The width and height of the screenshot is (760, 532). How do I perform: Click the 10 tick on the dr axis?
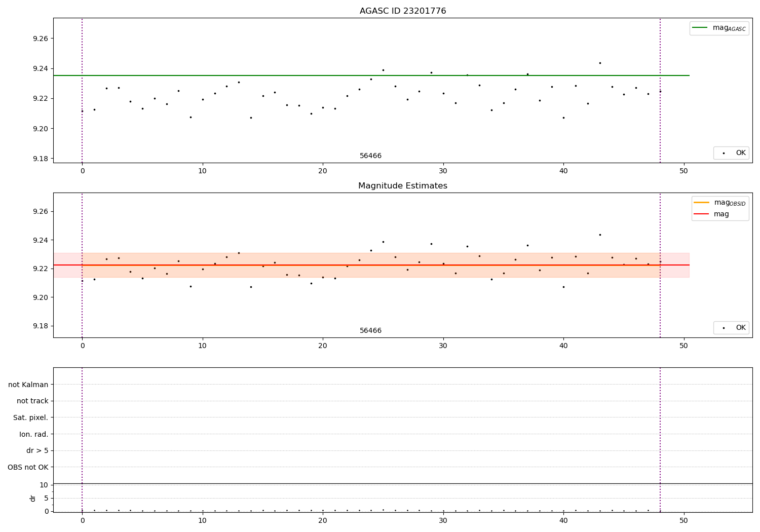click(44, 485)
